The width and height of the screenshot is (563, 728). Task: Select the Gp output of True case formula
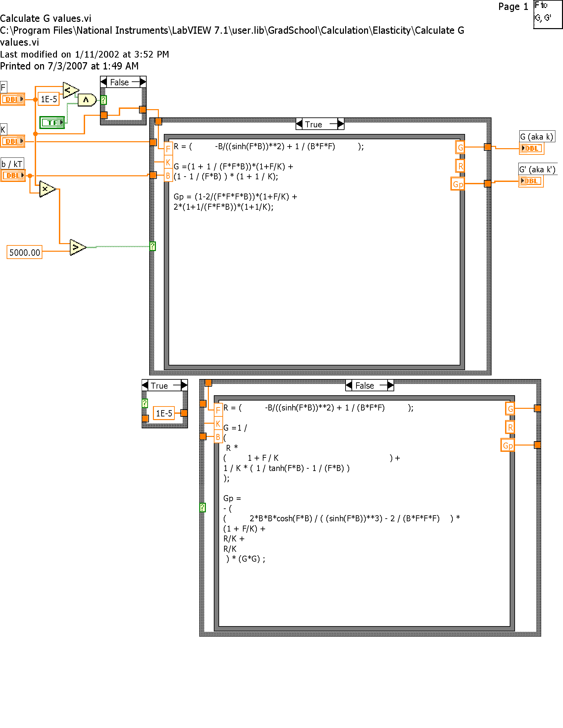458,184
